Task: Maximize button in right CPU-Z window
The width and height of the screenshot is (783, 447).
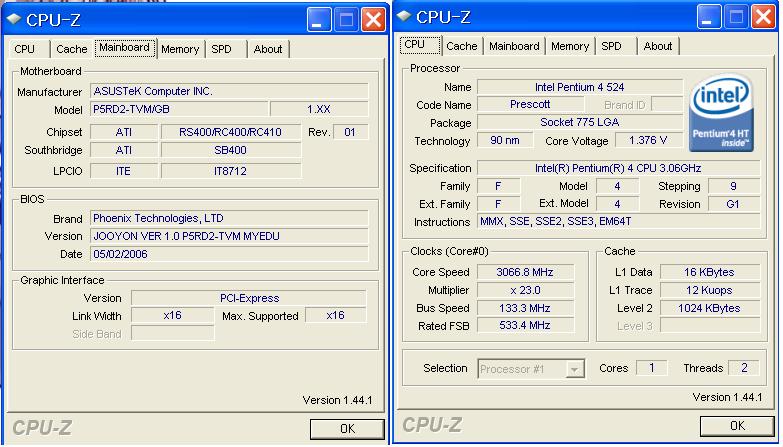Action: (x=737, y=16)
